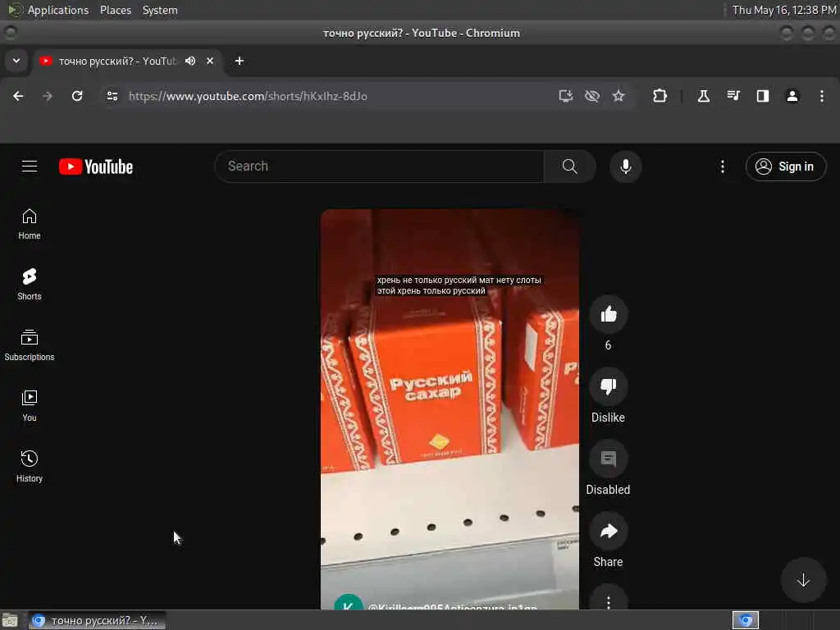The height and width of the screenshot is (630, 840).
Task: Open the Applications menu
Action: click(58, 10)
